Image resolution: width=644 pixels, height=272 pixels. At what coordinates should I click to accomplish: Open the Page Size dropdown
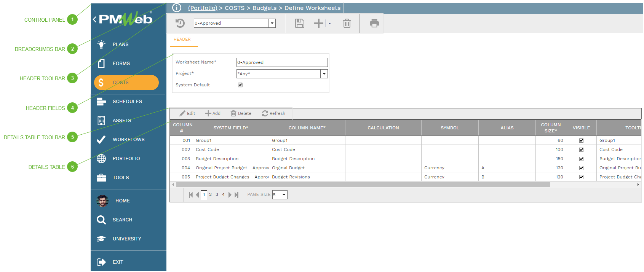tap(284, 195)
